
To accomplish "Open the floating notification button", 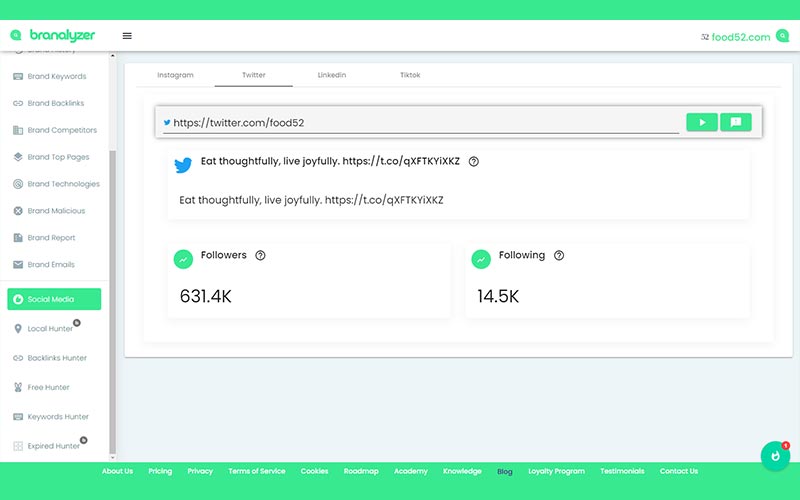I will pos(776,456).
